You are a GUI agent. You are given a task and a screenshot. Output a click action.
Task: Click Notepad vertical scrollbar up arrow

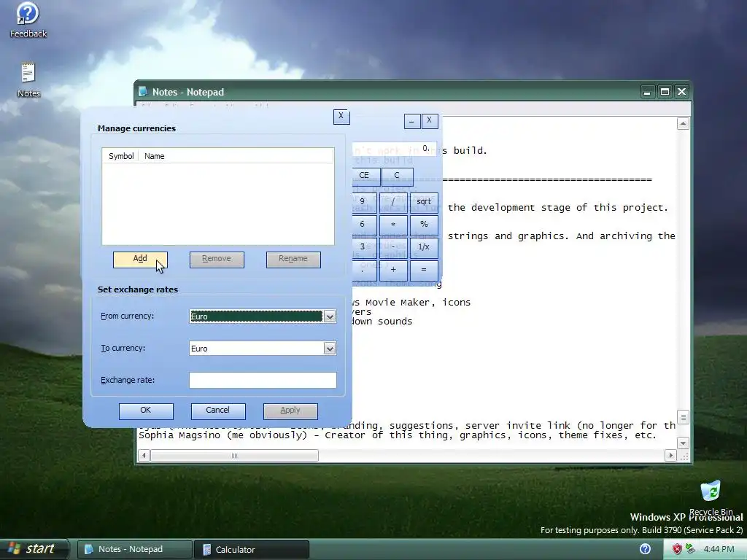(683, 124)
